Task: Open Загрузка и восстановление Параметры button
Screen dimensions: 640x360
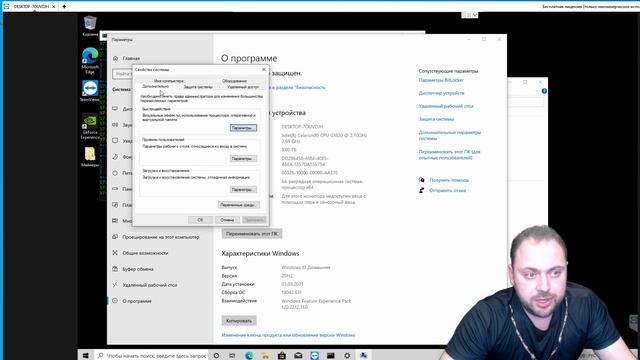Action: (243, 189)
